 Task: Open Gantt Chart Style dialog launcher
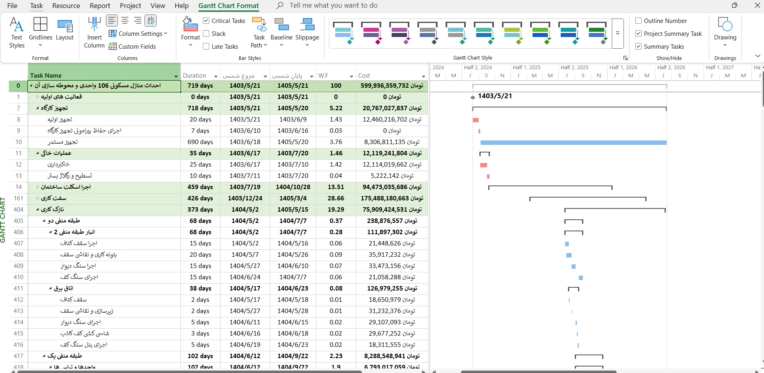click(x=625, y=58)
